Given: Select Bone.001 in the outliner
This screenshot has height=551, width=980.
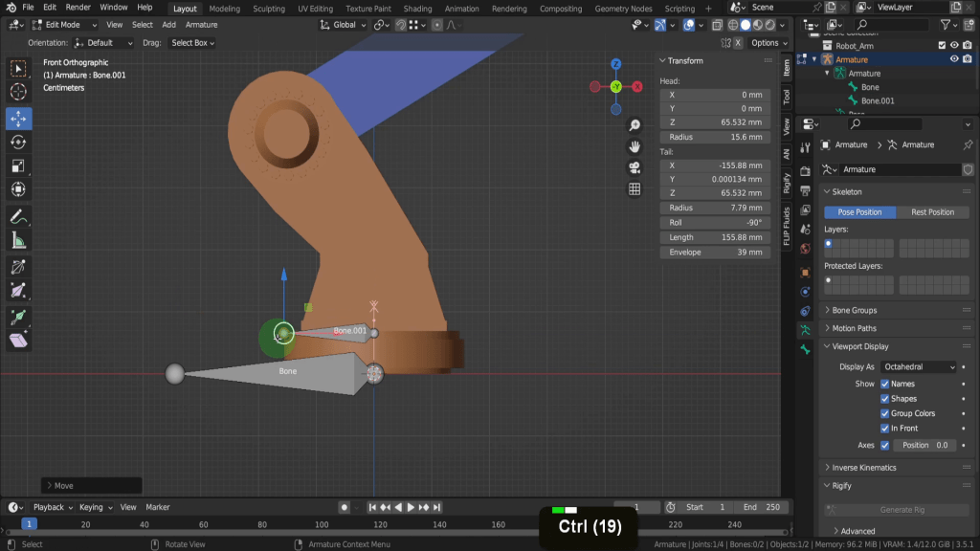Looking at the screenshot, I should tap(877, 100).
